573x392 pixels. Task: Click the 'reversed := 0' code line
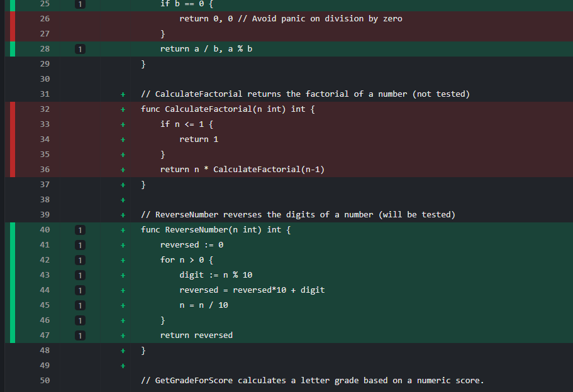(x=191, y=245)
